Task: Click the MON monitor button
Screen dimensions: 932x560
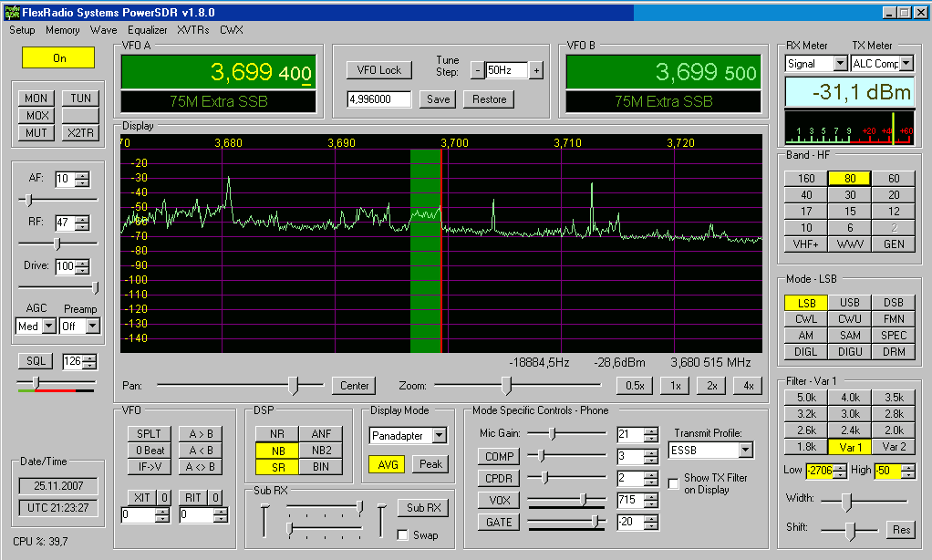Action: pos(36,99)
